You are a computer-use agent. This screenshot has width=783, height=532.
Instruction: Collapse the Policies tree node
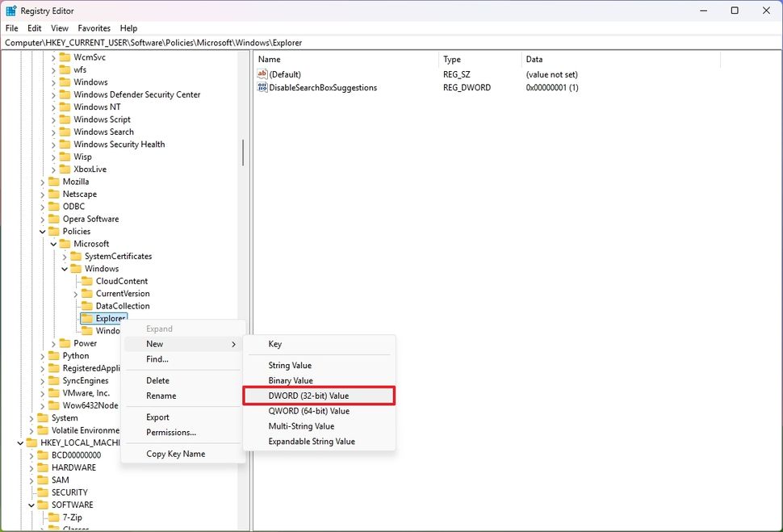[x=43, y=231]
